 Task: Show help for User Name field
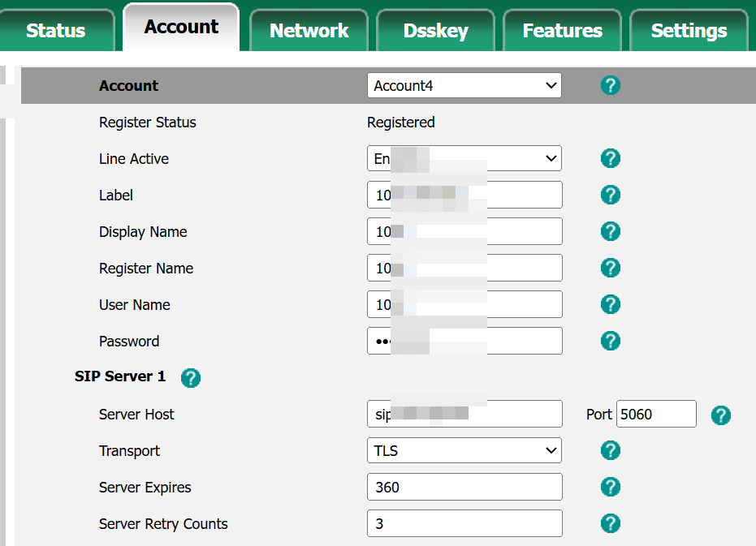(610, 304)
